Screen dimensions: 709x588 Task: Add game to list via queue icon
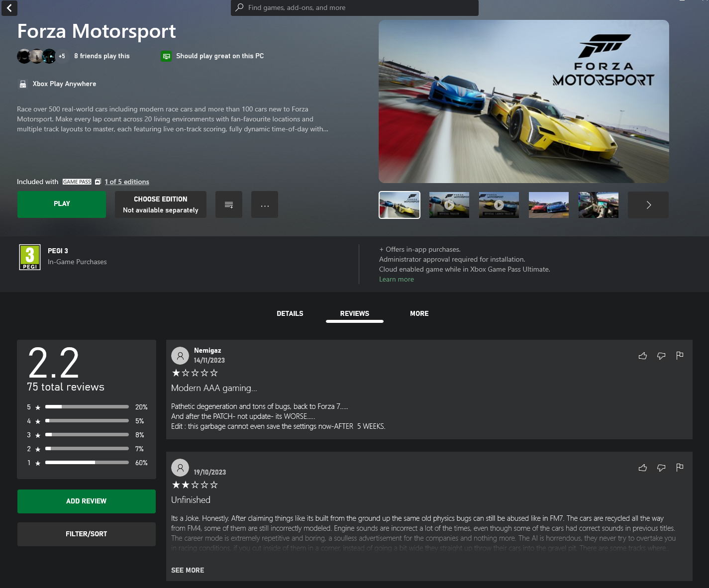click(x=229, y=204)
